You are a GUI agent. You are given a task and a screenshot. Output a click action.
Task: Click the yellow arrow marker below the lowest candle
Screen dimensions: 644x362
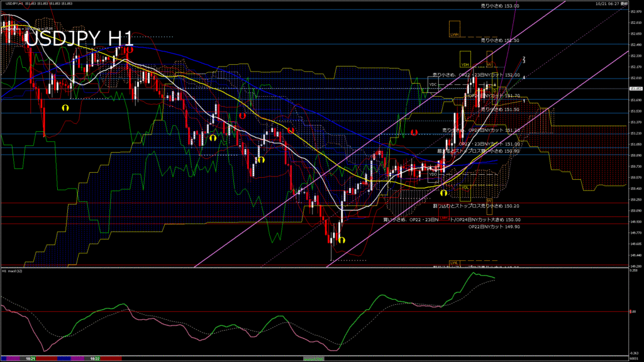coord(342,239)
